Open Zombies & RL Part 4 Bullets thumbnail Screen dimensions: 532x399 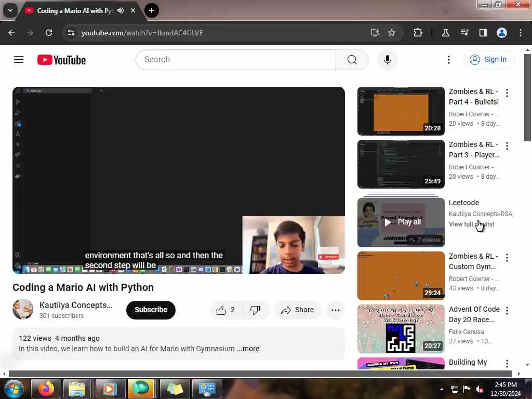401,111
